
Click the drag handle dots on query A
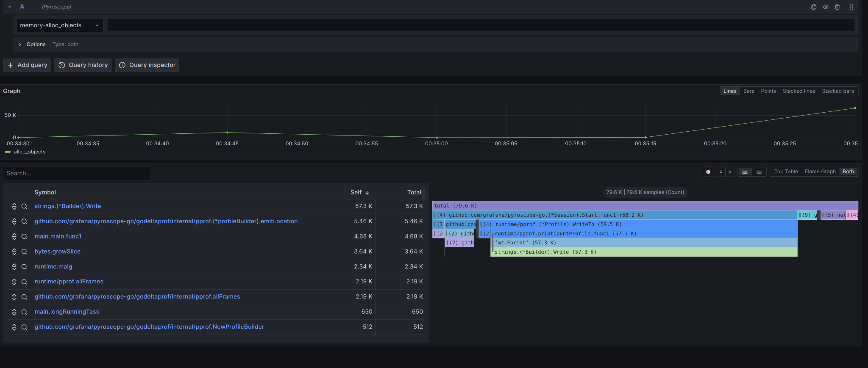(851, 7)
